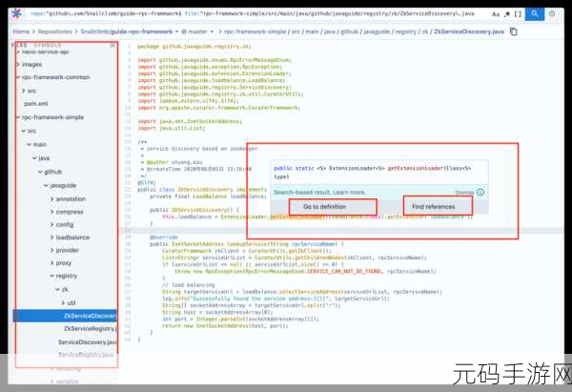The height and width of the screenshot is (392, 572).
Task: Click the blue search magnifier button
Action: (535, 14)
